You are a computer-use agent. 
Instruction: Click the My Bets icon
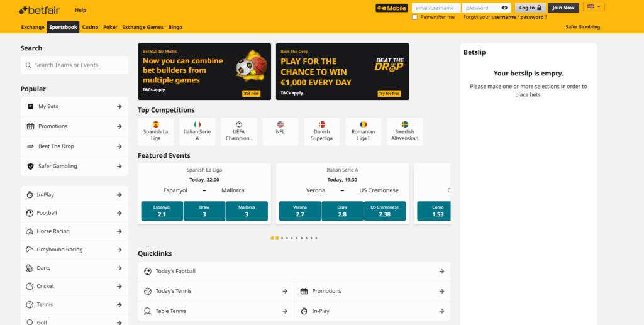[x=30, y=106]
